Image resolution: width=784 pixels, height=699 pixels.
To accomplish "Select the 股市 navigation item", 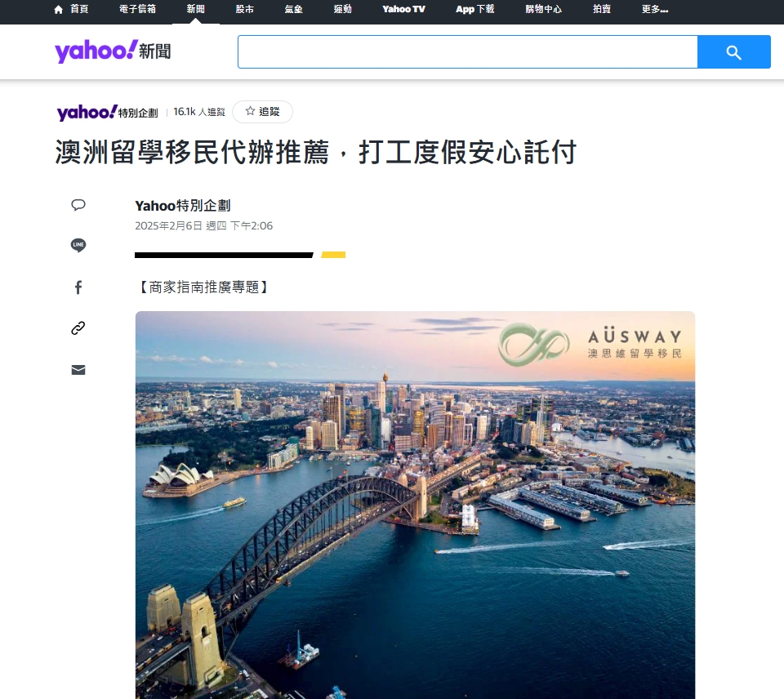I will pos(245,10).
